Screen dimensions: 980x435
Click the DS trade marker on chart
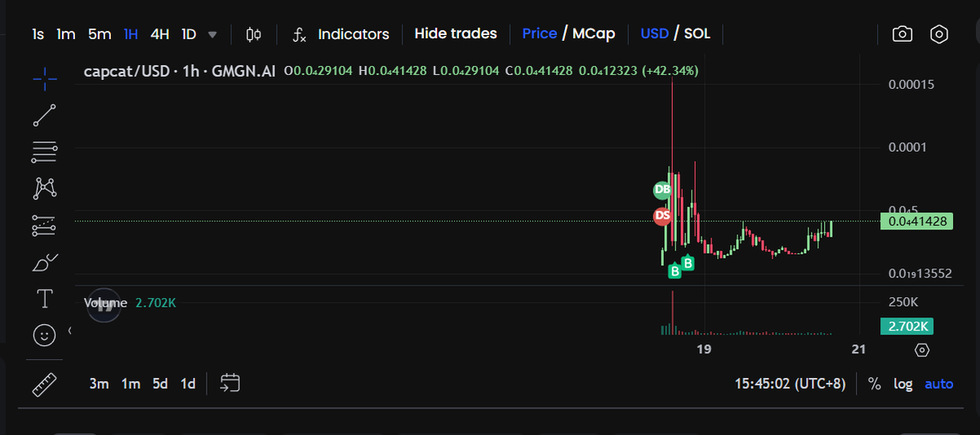click(x=662, y=215)
